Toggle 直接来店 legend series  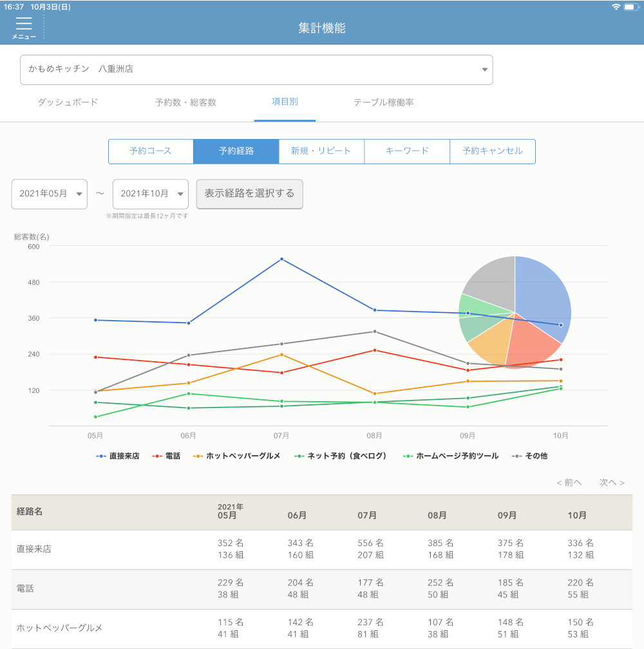118,456
